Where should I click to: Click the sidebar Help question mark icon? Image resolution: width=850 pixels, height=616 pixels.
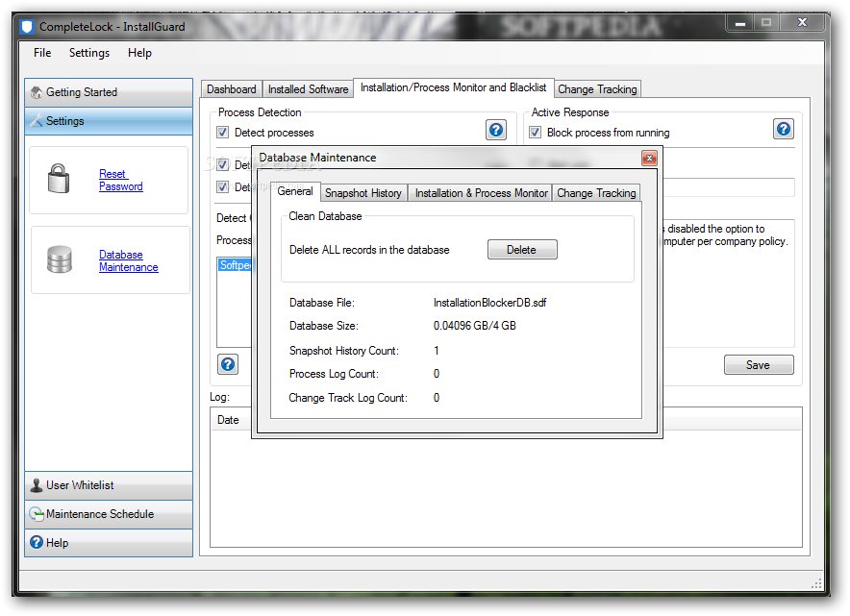[37, 542]
